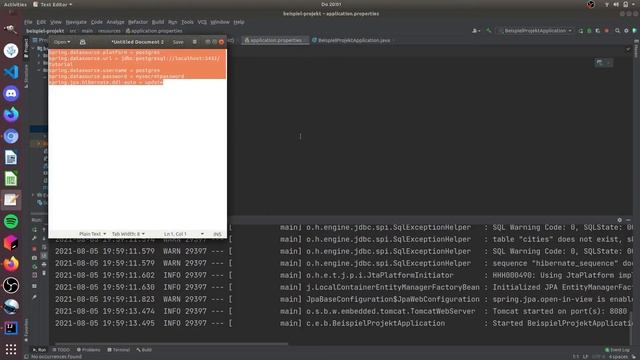640x360 pixels.
Task: Open JetBrains Toolbox from the dock
Action: click(11, 242)
